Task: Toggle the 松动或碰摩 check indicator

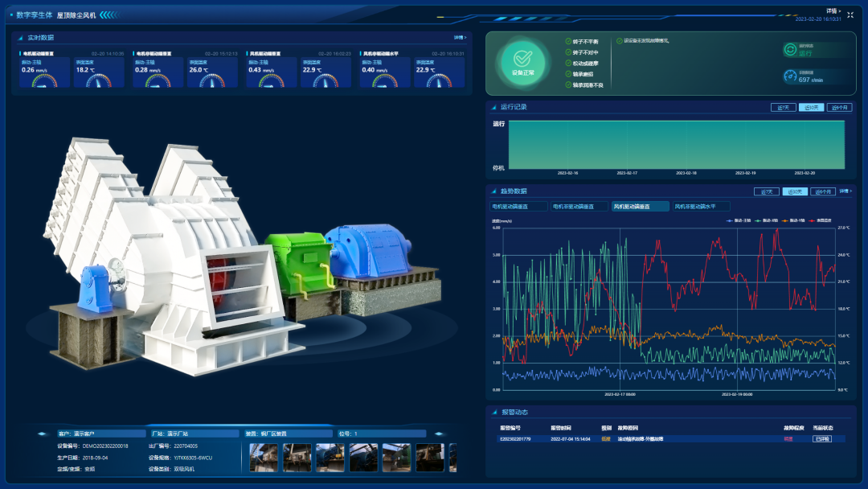Action: pyautogui.click(x=568, y=63)
